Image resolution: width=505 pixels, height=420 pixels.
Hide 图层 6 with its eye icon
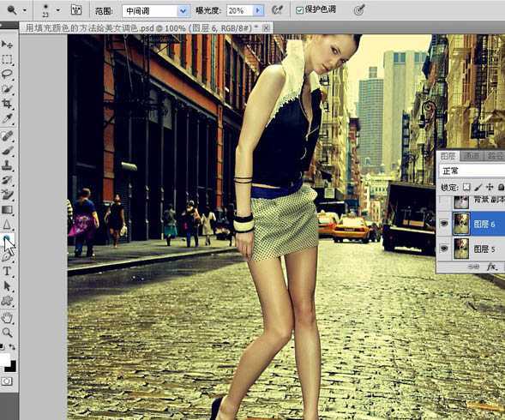[444, 223]
